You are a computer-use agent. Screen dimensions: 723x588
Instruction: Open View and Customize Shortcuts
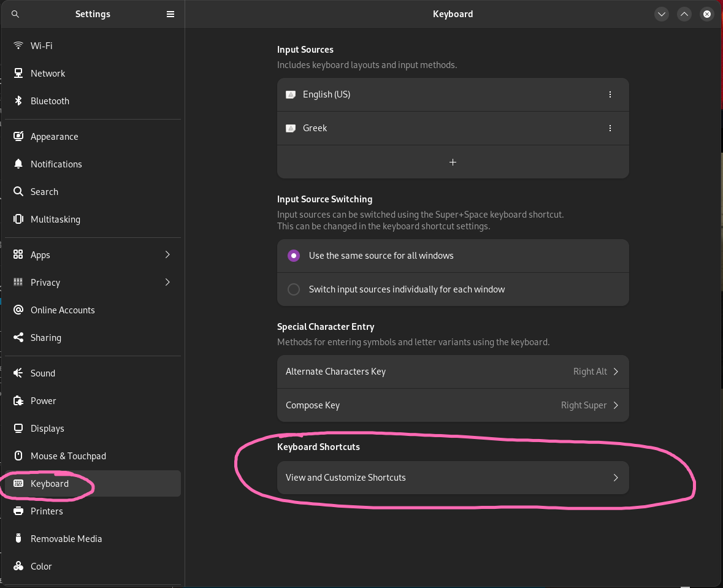click(453, 478)
